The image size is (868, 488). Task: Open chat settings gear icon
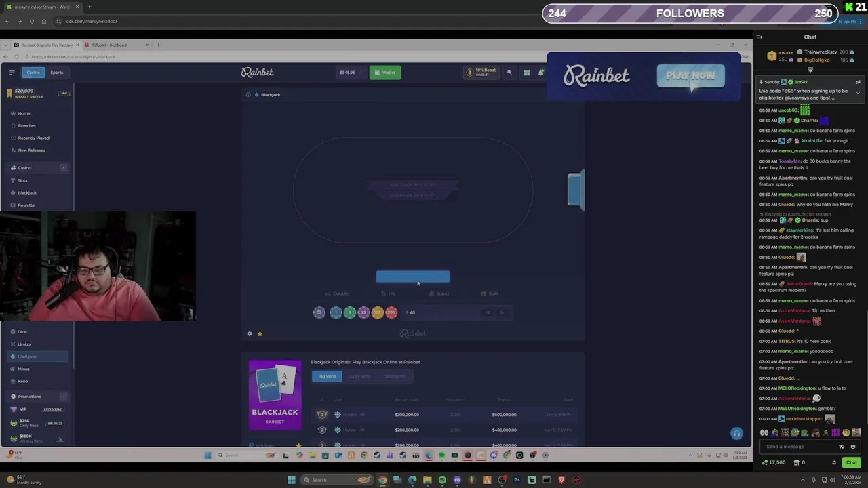pyautogui.click(x=834, y=462)
